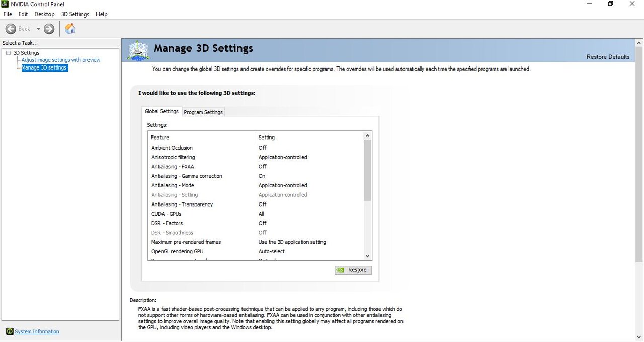Select the DSR - Factors row

[256, 223]
